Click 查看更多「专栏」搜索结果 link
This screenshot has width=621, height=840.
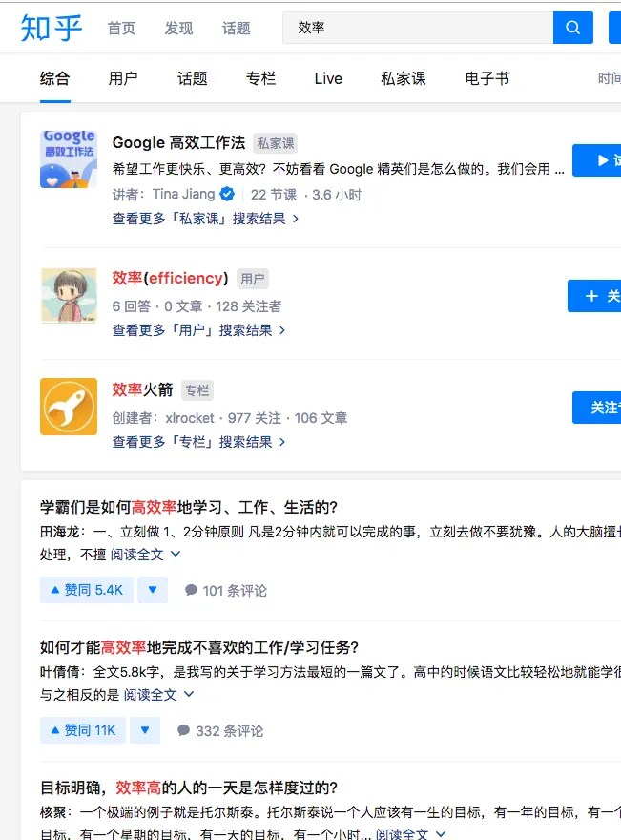(199, 442)
